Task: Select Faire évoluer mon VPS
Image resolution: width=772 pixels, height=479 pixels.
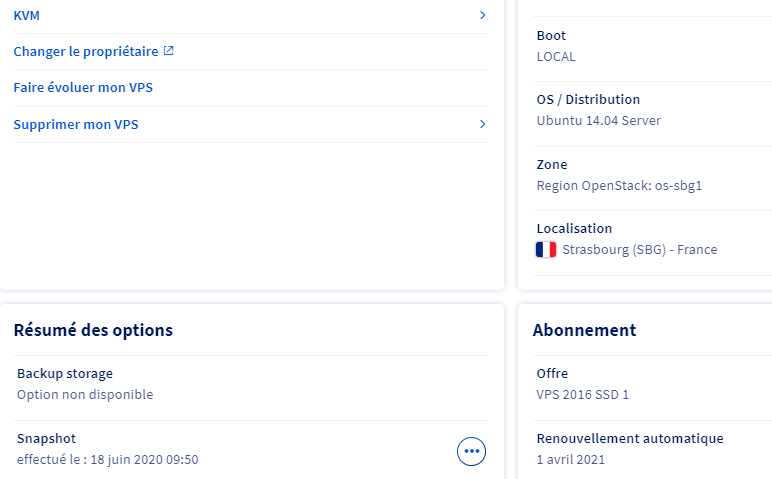Action: click(x=83, y=87)
